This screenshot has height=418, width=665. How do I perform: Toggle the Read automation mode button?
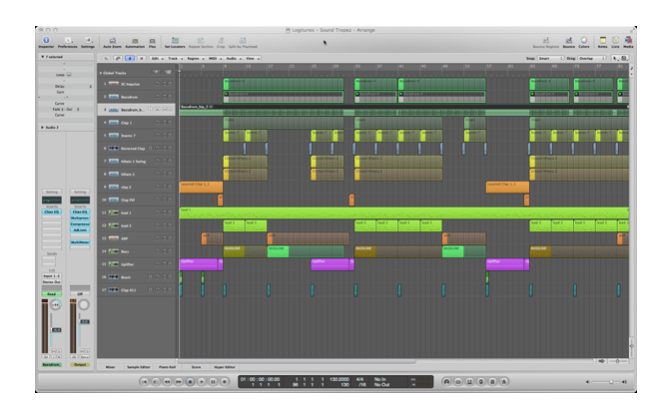[x=52, y=294]
